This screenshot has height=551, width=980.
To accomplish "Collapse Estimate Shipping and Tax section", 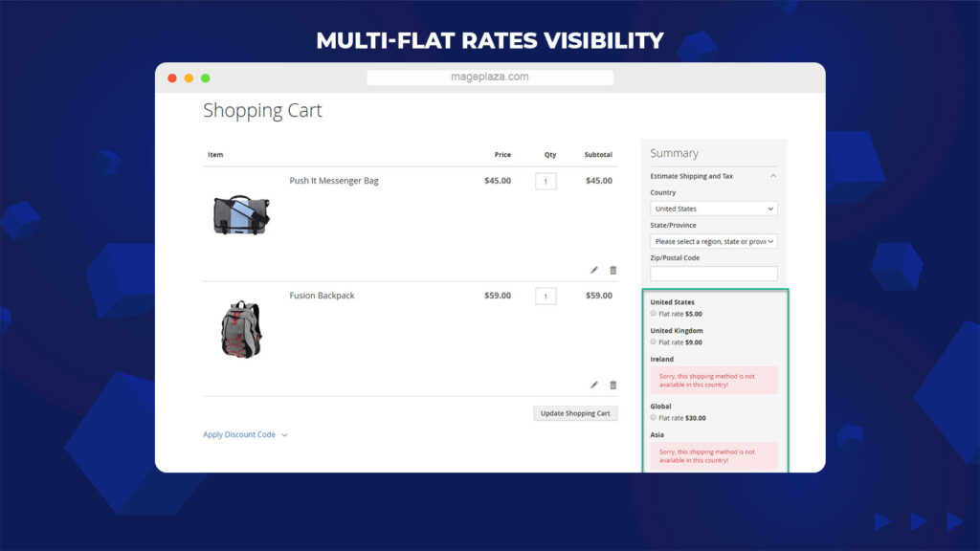I will click(x=773, y=176).
